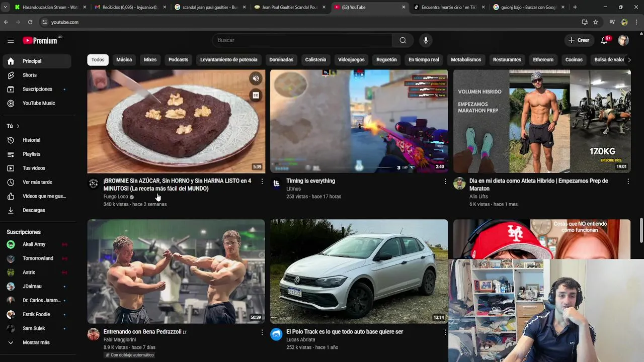This screenshot has height=362, width=644.
Task: Select the En tiempo real chip
Action: (x=424, y=60)
